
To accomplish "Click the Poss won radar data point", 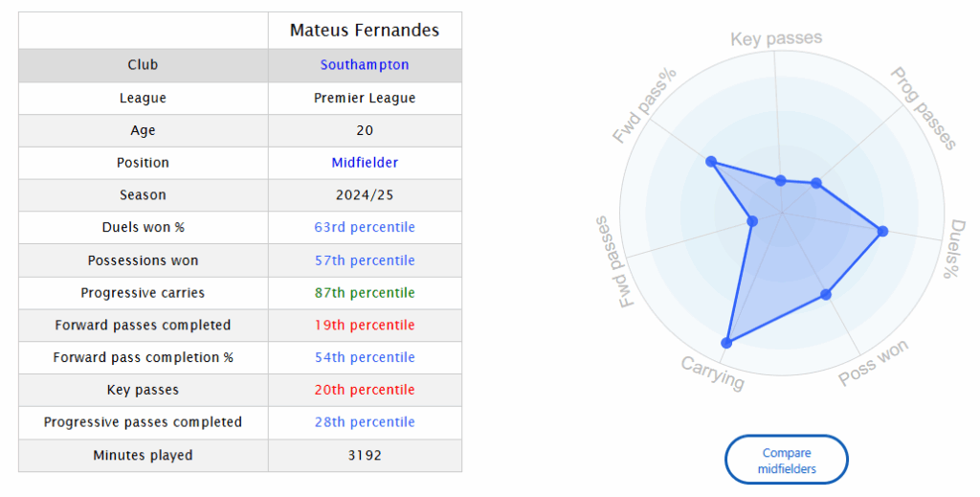I will 826,294.
